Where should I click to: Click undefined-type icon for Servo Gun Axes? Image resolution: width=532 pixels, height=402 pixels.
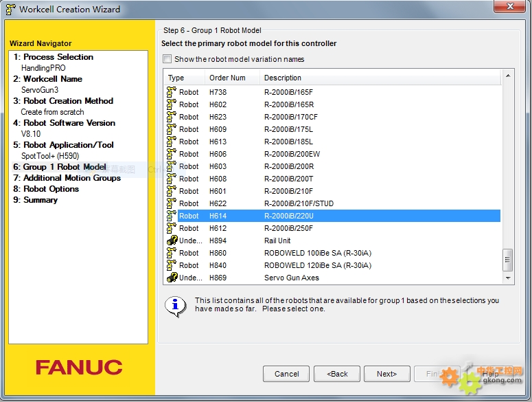click(x=172, y=278)
